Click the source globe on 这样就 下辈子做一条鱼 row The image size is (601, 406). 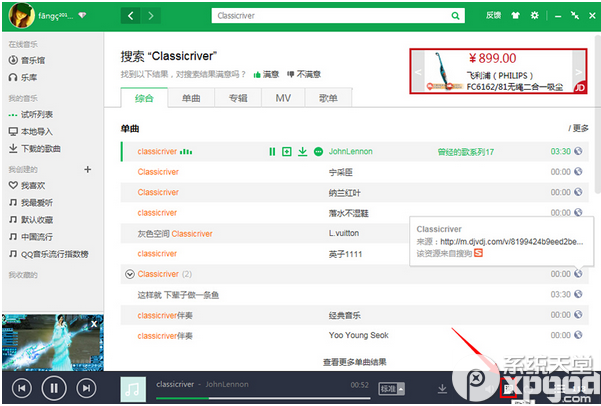pos(578,294)
